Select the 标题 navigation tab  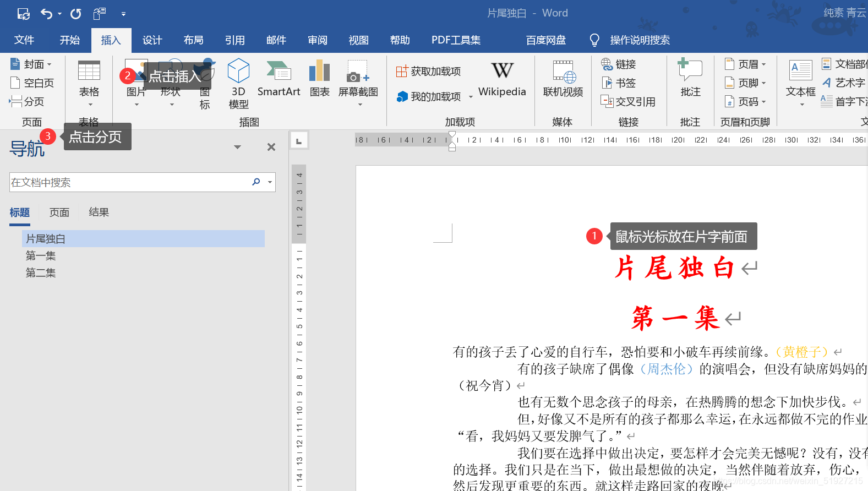pos(20,212)
